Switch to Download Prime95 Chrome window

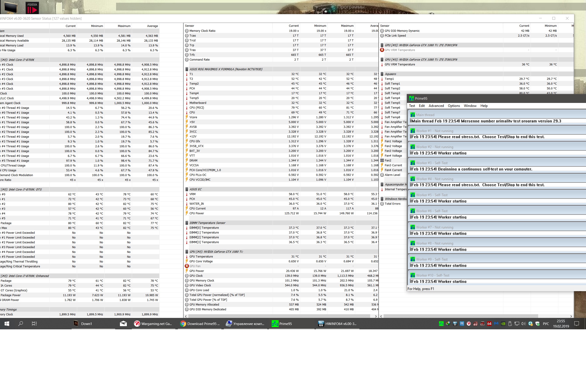(x=200, y=323)
